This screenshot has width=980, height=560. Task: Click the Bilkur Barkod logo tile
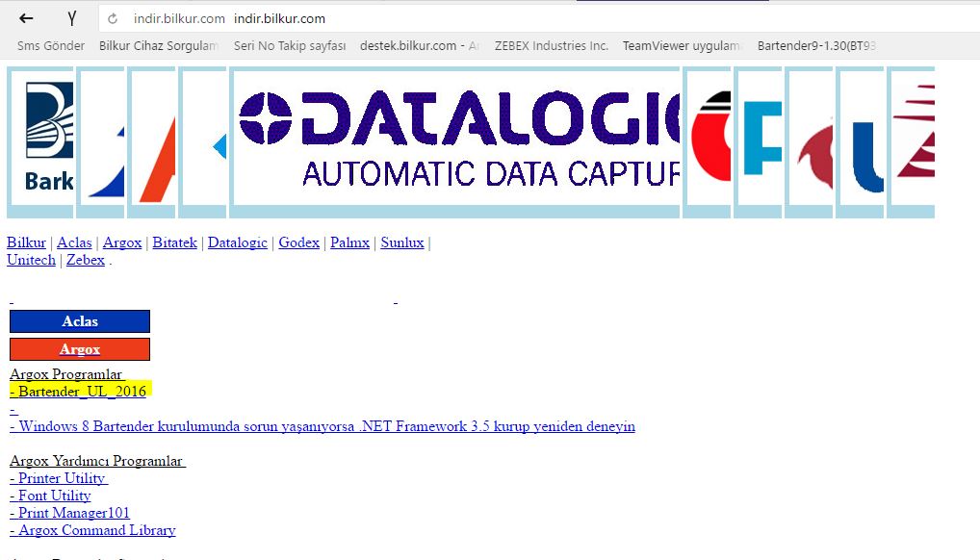40,142
